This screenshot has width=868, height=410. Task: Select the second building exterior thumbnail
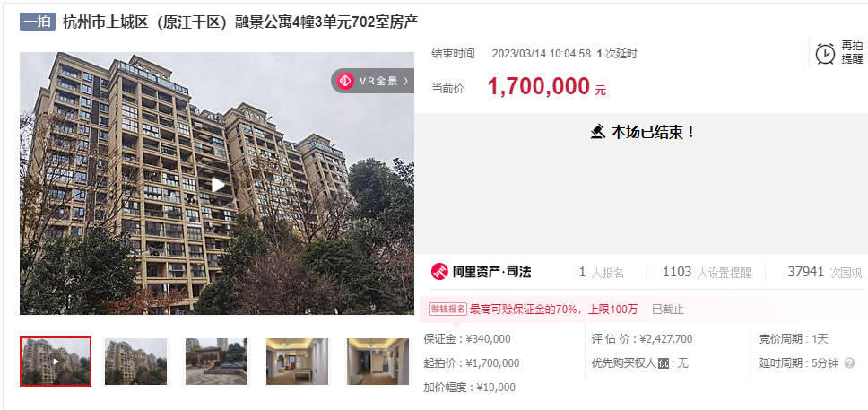coord(135,362)
